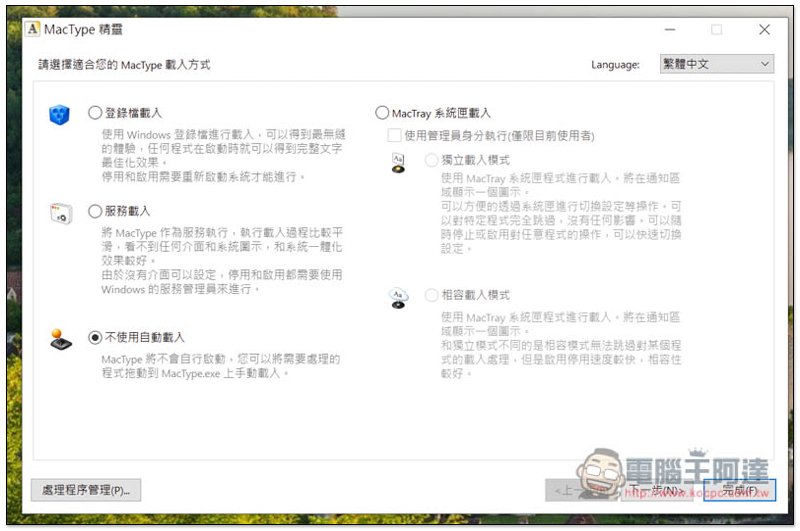Screen dimensions: 800x531
Task: Click the MacType app icon in title bar
Action: point(33,29)
